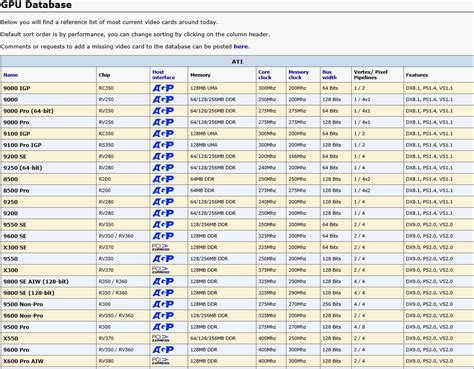Viewport: 474px width, 369px height.
Task: Click AGP icon in 9100 IGP row
Action: (x=163, y=134)
